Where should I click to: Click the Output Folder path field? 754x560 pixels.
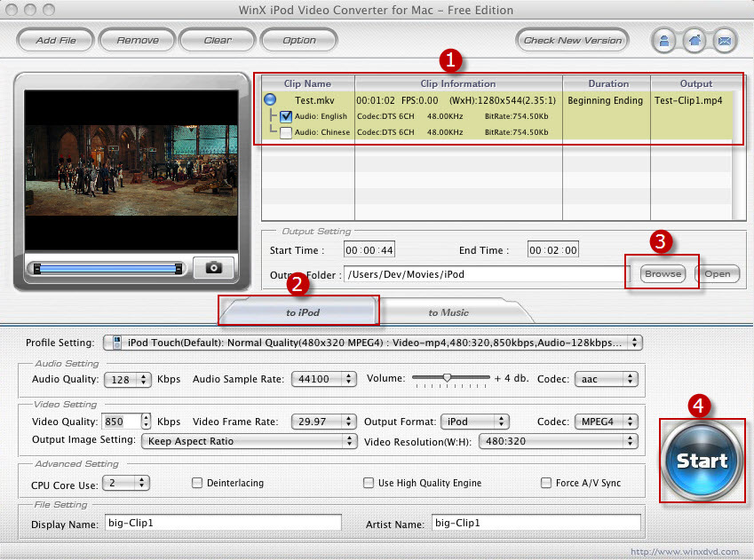tap(487, 274)
